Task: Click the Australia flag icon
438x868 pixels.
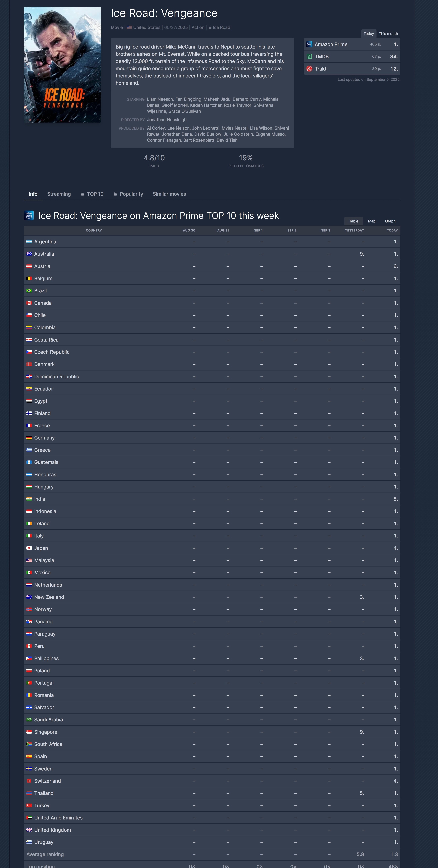Action: point(29,254)
